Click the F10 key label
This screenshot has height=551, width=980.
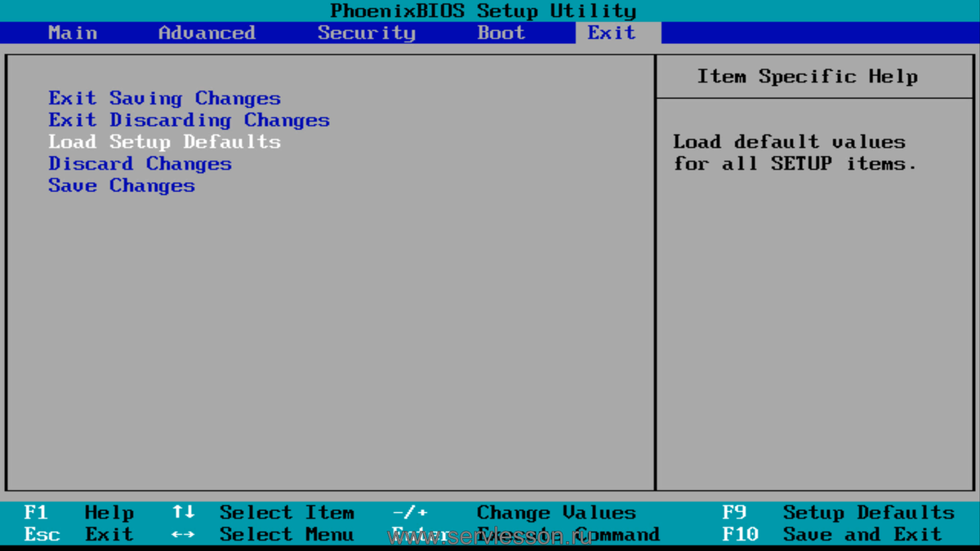[x=740, y=535]
